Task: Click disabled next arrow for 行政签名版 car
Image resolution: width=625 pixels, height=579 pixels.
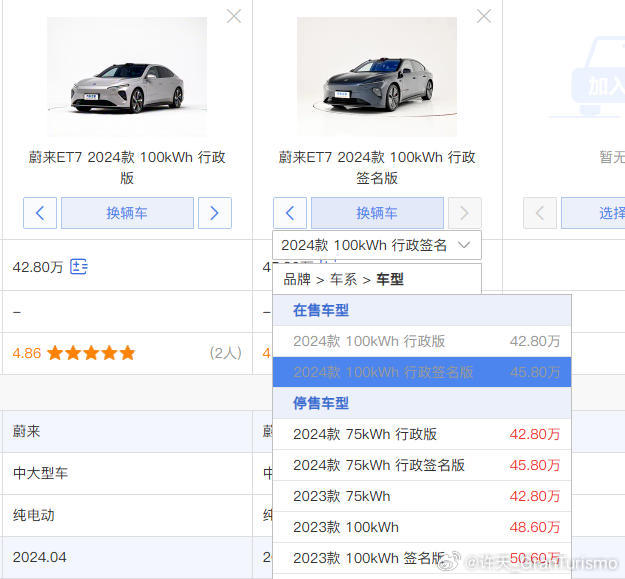Action: pos(465,213)
